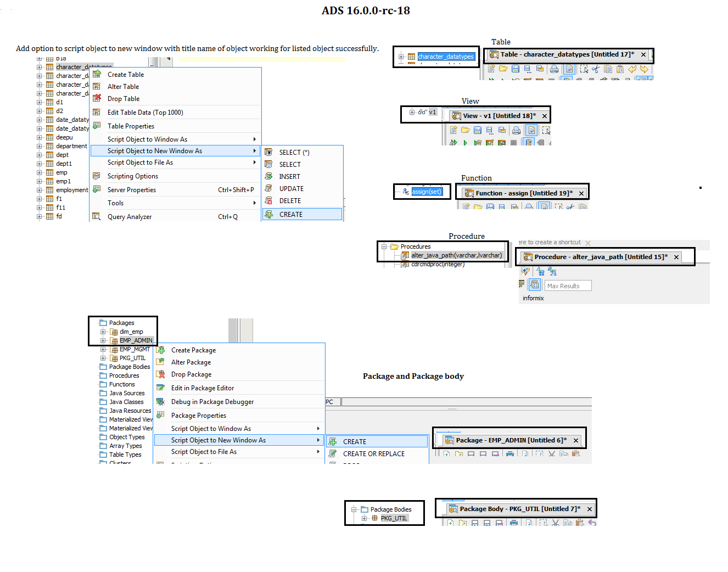Select Java Sources folder in tree
Screen dimensions: 728x572
pyautogui.click(x=127, y=393)
